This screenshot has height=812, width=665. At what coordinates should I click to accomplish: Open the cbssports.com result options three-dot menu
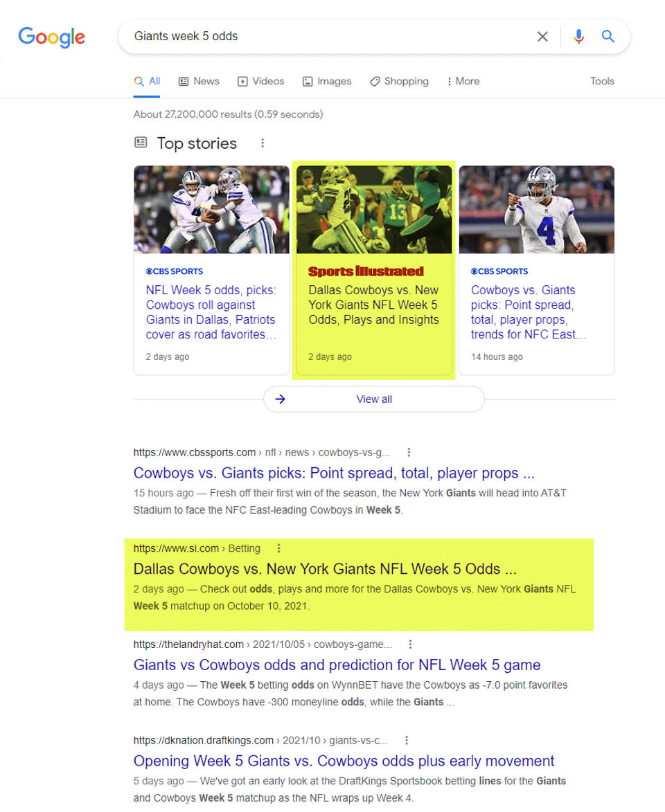pos(409,453)
